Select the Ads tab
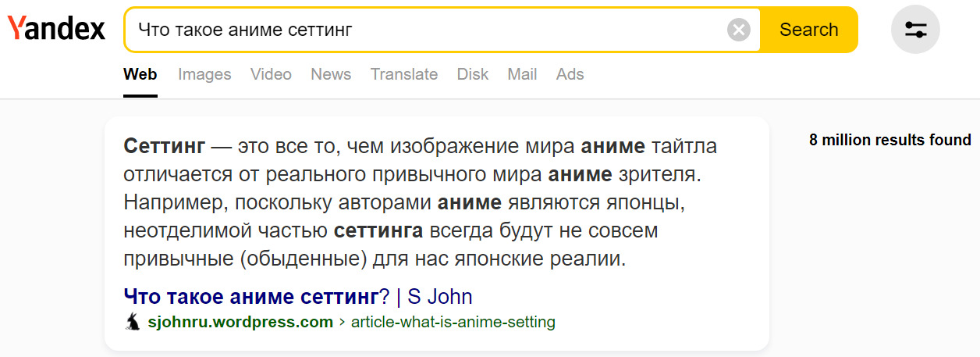 tap(570, 74)
